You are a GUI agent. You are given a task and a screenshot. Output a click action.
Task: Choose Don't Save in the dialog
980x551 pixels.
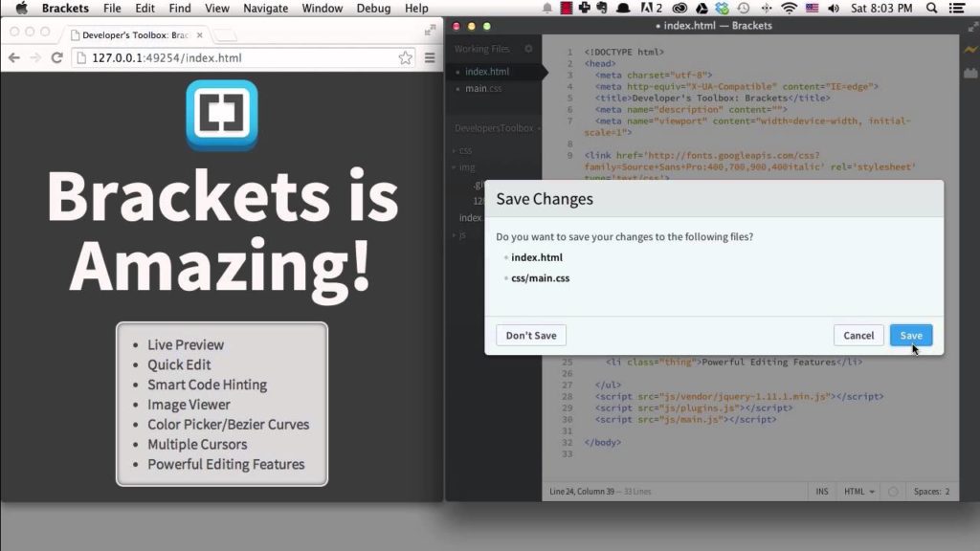[x=530, y=336]
